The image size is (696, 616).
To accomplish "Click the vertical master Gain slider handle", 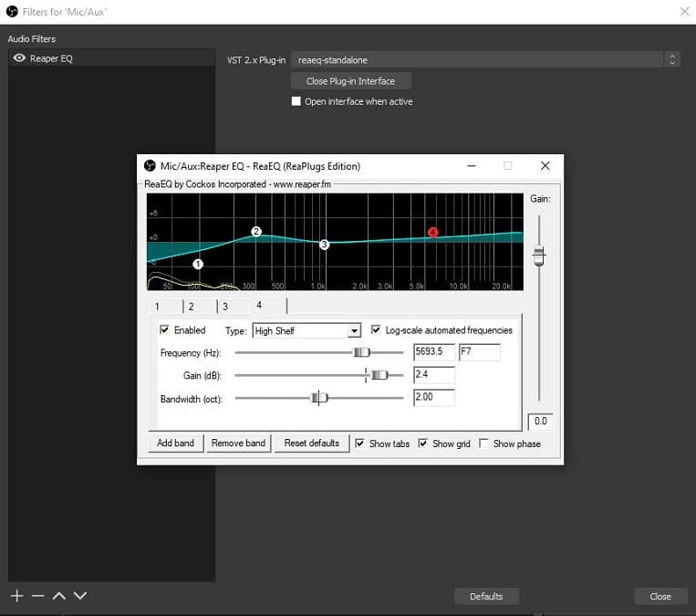I will 539,256.
